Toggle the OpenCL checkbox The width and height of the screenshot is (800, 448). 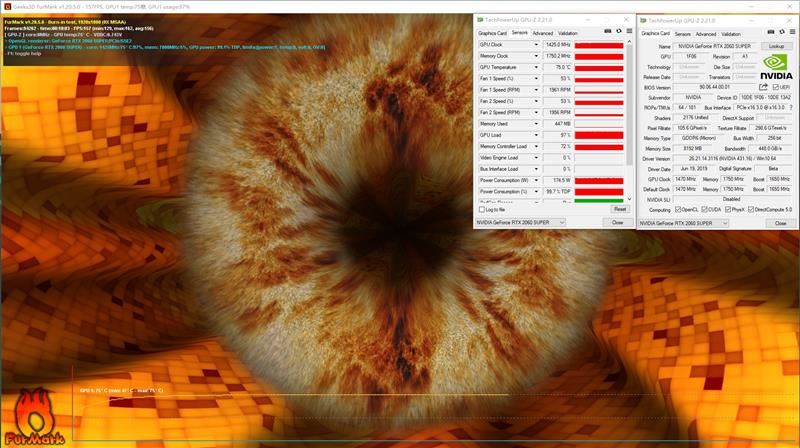pos(678,210)
